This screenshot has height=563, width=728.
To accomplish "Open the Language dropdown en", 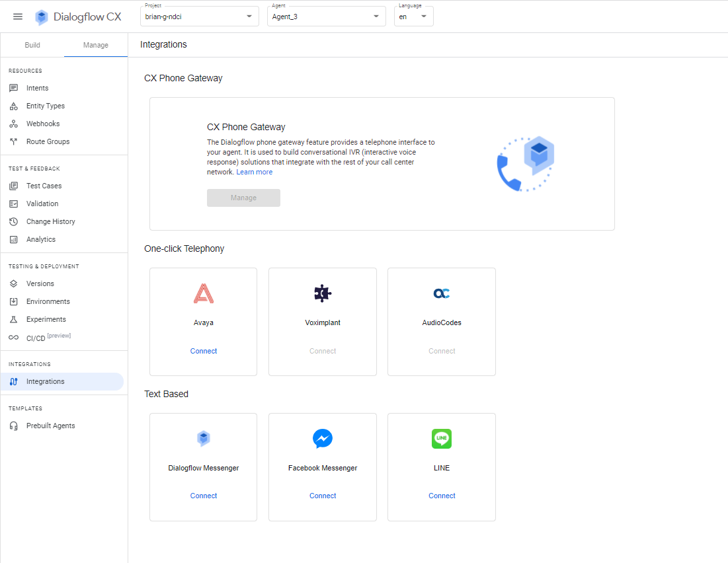I will tap(414, 17).
